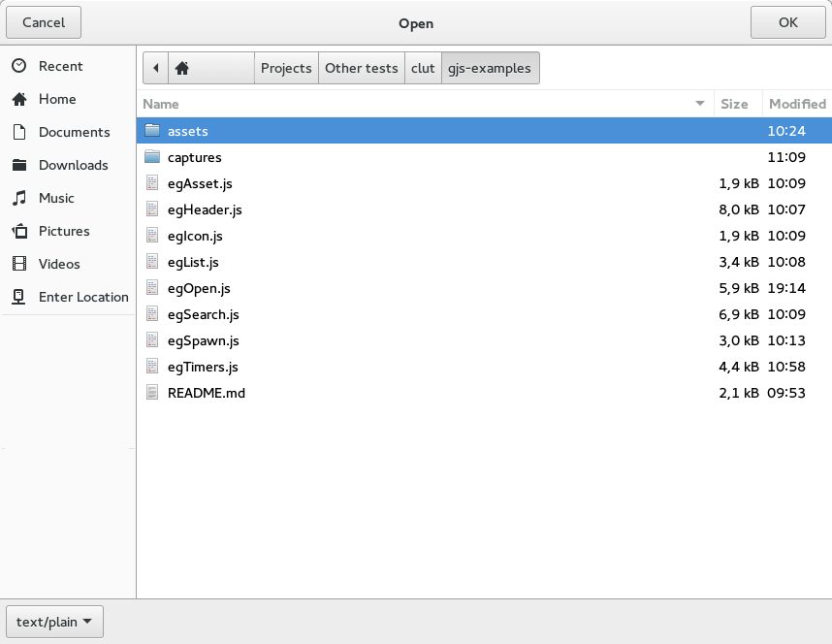Confirm with the OK button
Viewport: 832px width, 644px height.
tap(788, 22)
